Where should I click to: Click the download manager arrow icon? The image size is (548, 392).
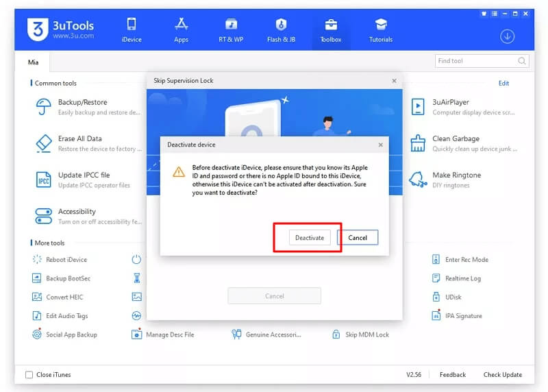click(507, 36)
